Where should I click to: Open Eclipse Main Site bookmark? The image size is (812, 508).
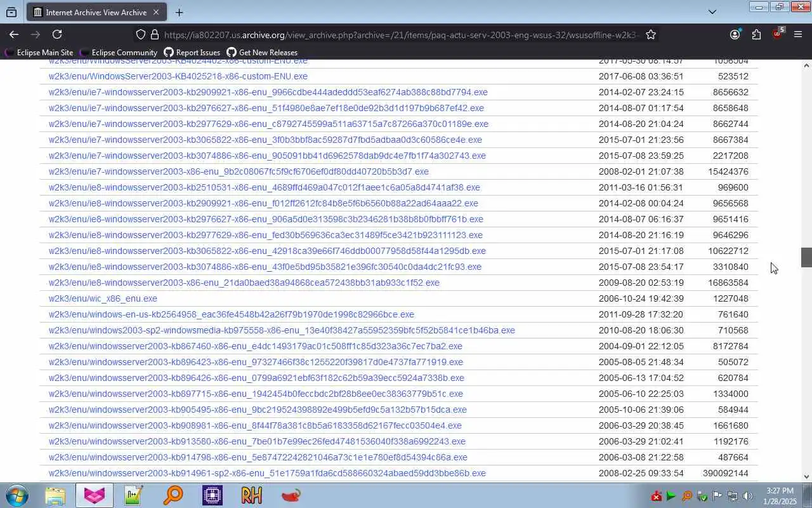[39, 52]
